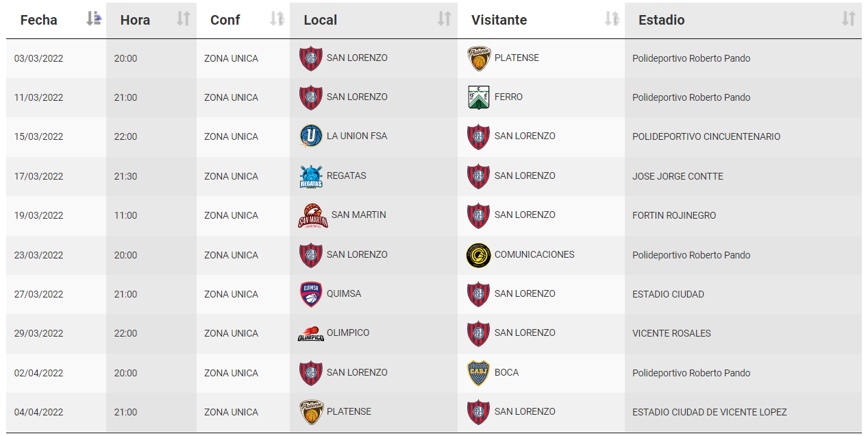The width and height of the screenshot is (868, 436).
Task: Click the La Union FSA logo
Action: coord(311,136)
